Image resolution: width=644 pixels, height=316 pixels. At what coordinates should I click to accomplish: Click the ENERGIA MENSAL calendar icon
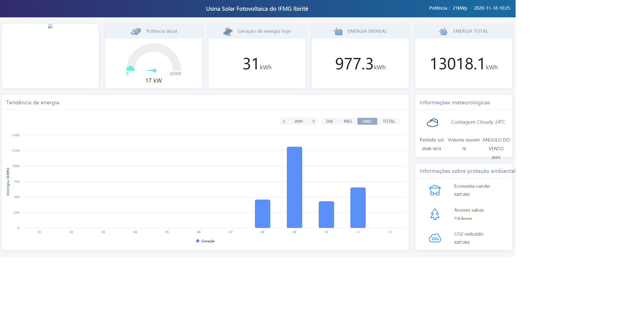pos(338,31)
